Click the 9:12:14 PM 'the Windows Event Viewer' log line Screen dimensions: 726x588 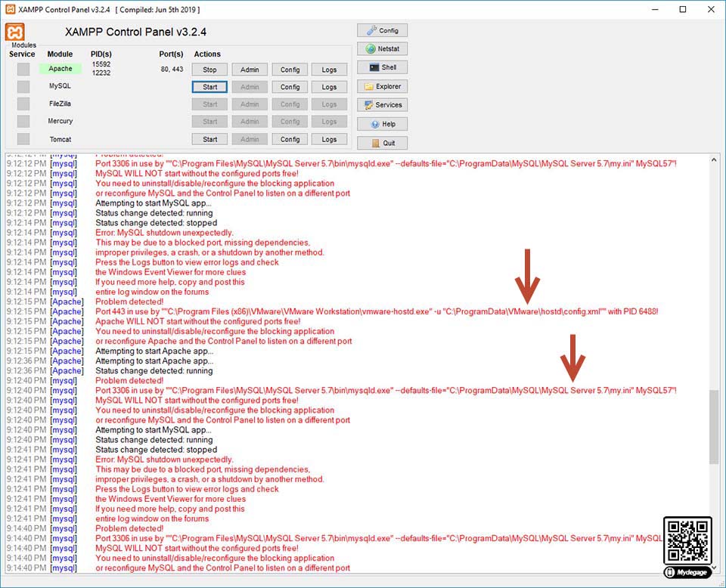pyautogui.click(x=170, y=272)
